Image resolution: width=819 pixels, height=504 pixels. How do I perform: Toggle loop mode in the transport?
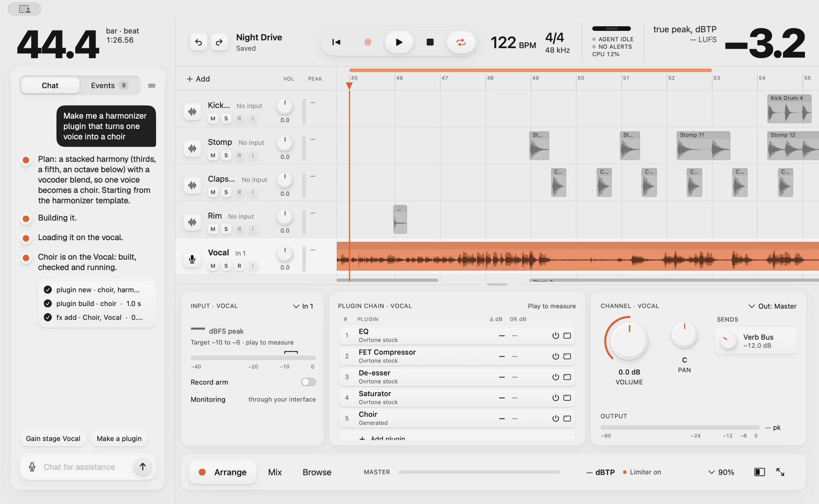click(461, 42)
